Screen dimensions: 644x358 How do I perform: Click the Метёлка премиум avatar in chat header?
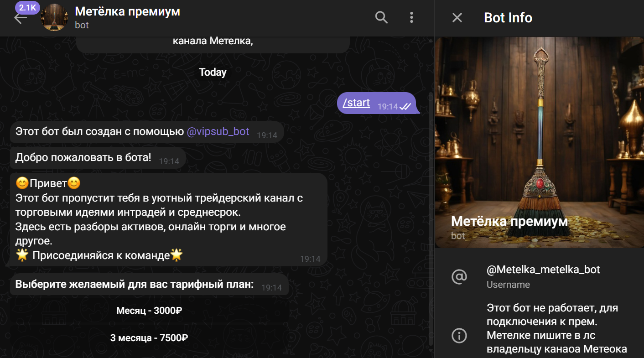pos(54,18)
